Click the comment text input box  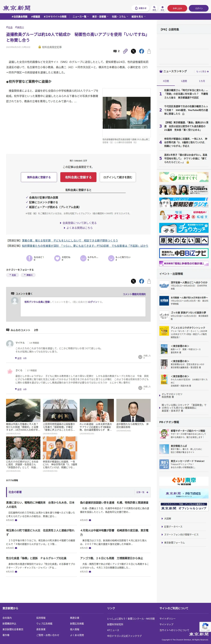click(83, 307)
